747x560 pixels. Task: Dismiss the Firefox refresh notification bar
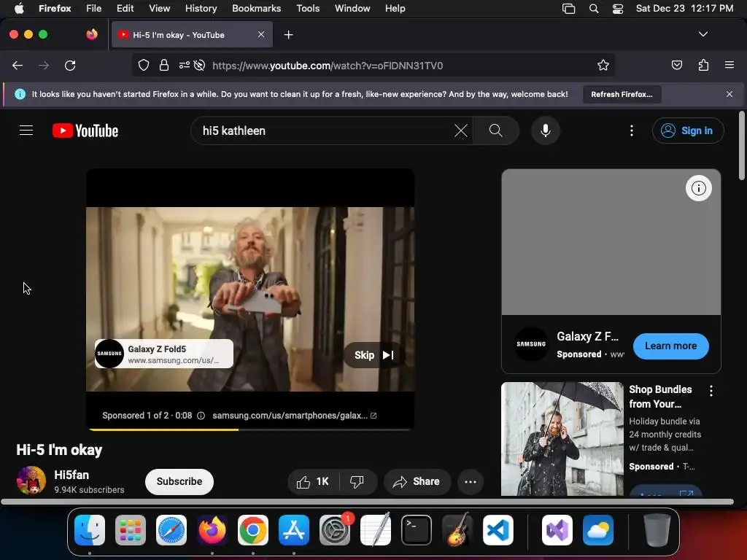click(x=729, y=94)
